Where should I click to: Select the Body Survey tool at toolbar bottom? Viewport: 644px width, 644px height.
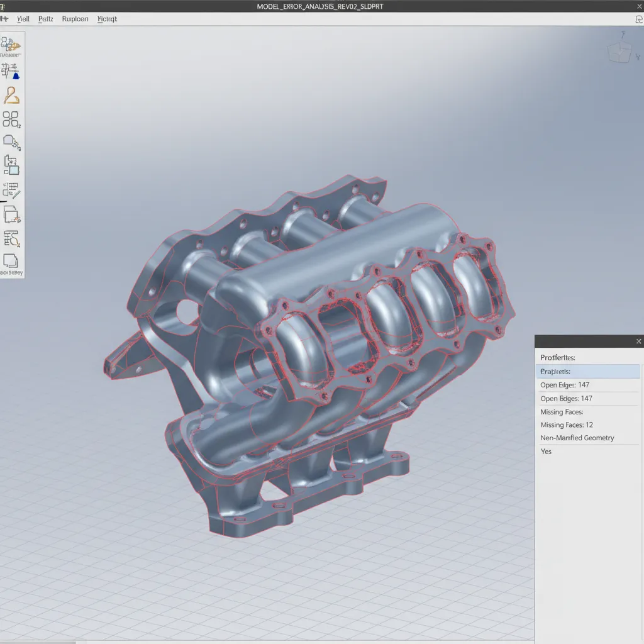[11, 262]
